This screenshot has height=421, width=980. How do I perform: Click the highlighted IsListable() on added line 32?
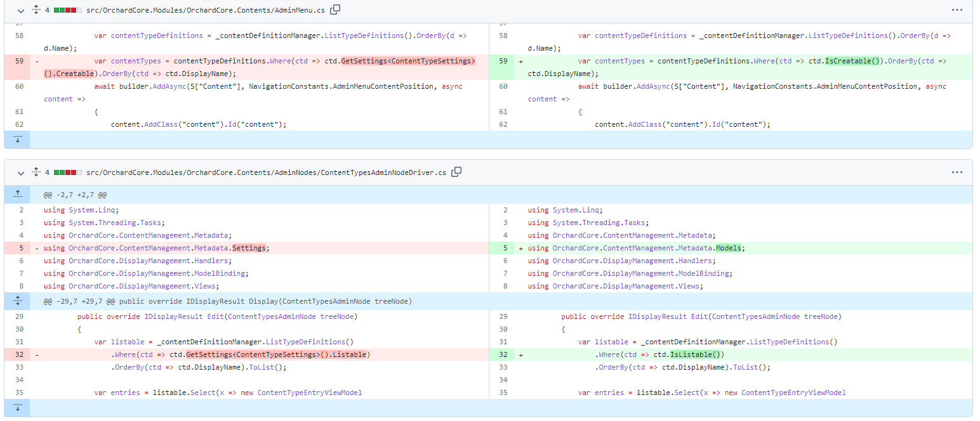(x=697, y=354)
